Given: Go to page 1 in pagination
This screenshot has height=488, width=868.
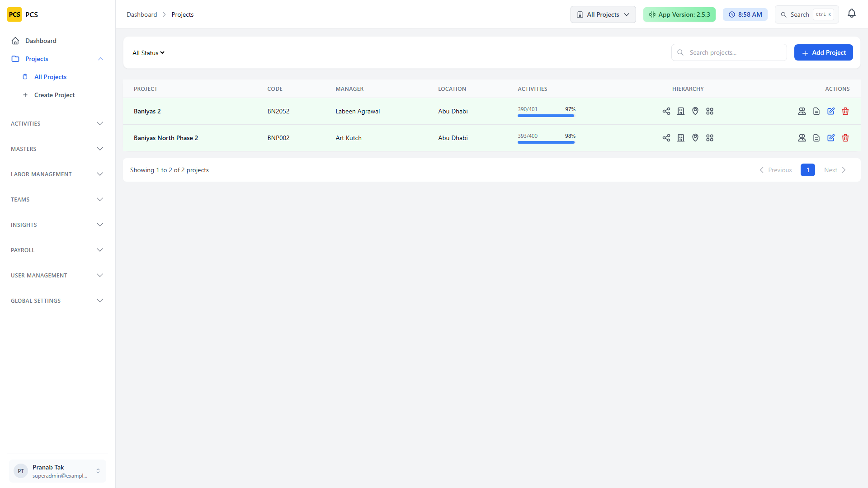Looking at the screenshot, I should point(807,170).
